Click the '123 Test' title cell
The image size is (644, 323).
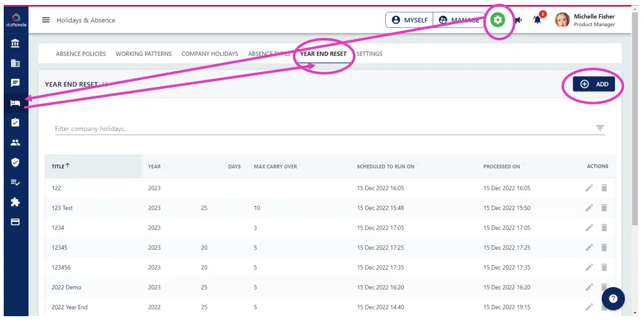tap(62, 208)
